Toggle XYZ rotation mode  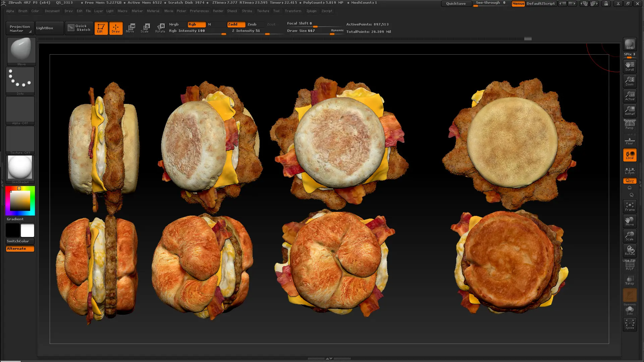[630, 181]
